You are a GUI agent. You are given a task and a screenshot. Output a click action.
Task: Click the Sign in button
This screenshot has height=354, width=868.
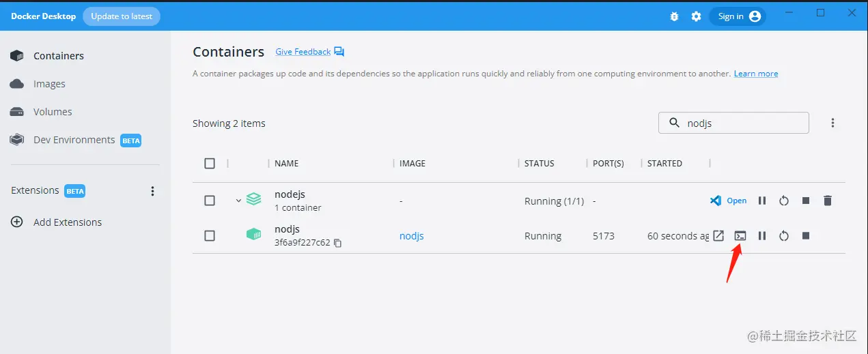[x=738, y=16]
